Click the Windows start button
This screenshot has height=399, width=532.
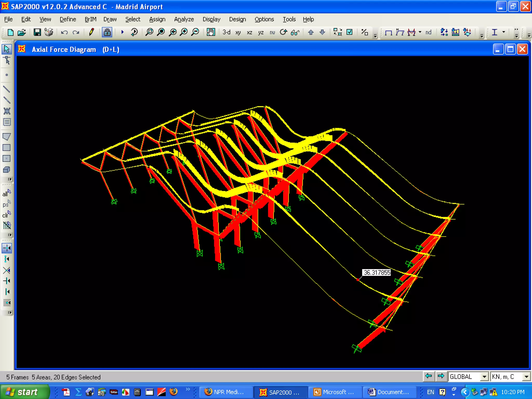click(25, 392)
